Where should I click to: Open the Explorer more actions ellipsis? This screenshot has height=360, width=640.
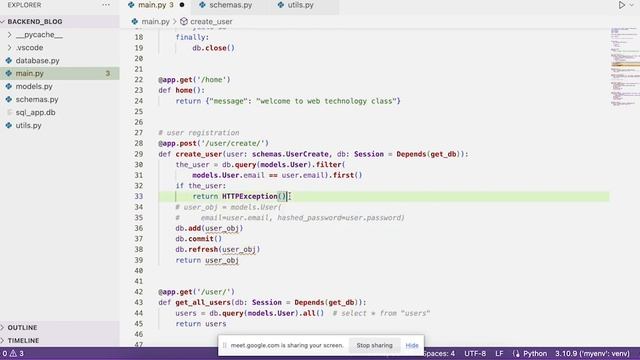pos(106,5)
